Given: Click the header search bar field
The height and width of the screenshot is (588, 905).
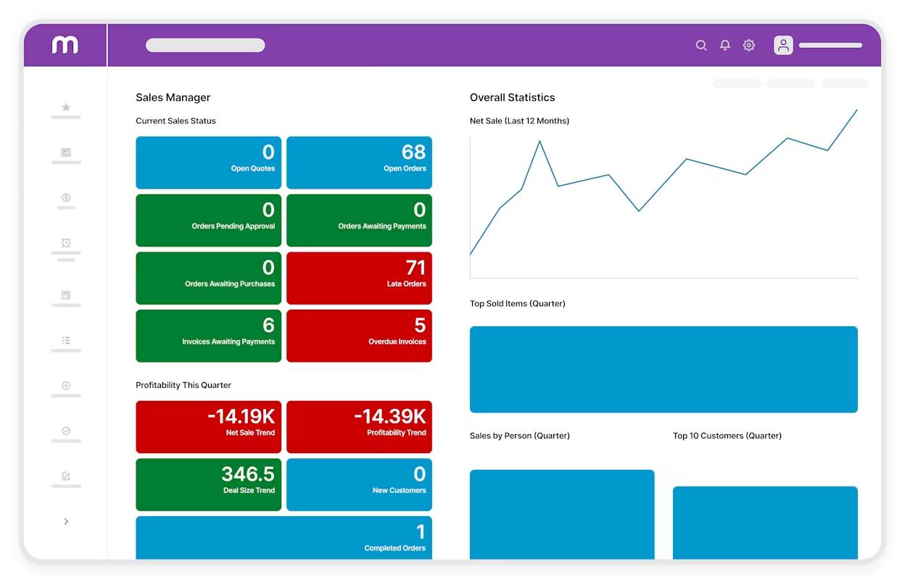Looking at the screenshot, I should click(205, 45).
